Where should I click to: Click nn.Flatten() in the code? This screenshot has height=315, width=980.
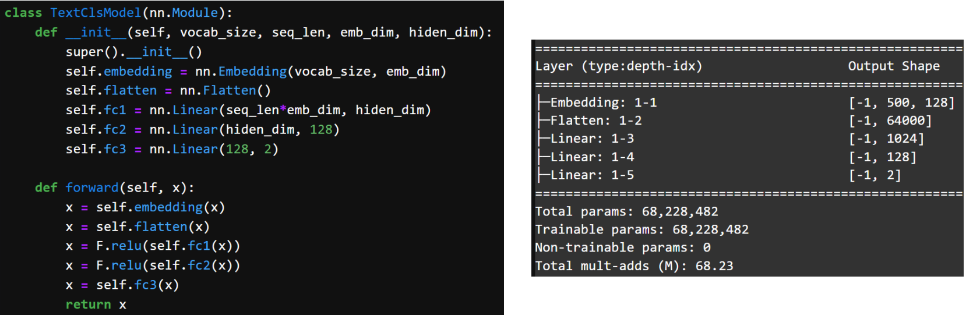tap(225, 91)
